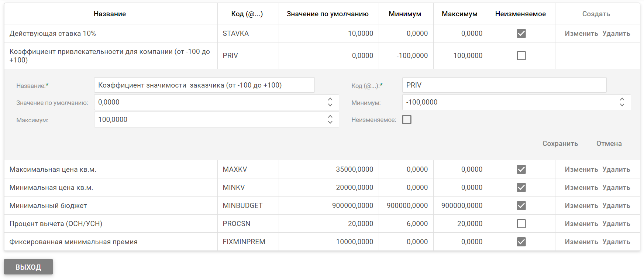Uncheck Неизменяемое for MINBUDGET row
Screen dimensions: 644x280
(x=521, y=206)
